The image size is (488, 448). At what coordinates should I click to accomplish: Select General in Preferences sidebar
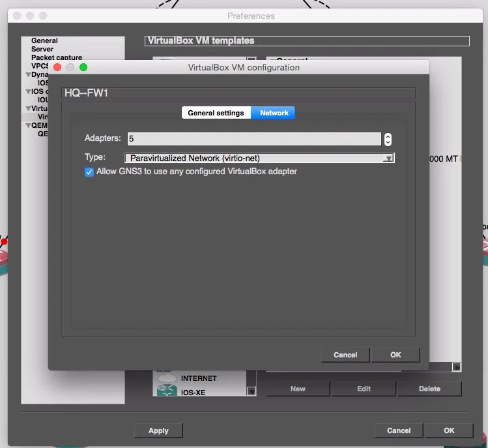coord(44,40)
